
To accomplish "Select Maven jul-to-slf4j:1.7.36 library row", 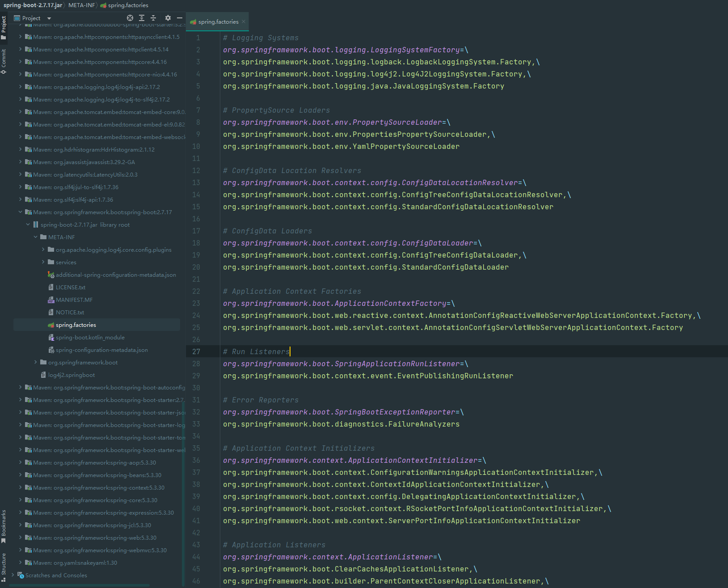I will (x=97, y=187).
